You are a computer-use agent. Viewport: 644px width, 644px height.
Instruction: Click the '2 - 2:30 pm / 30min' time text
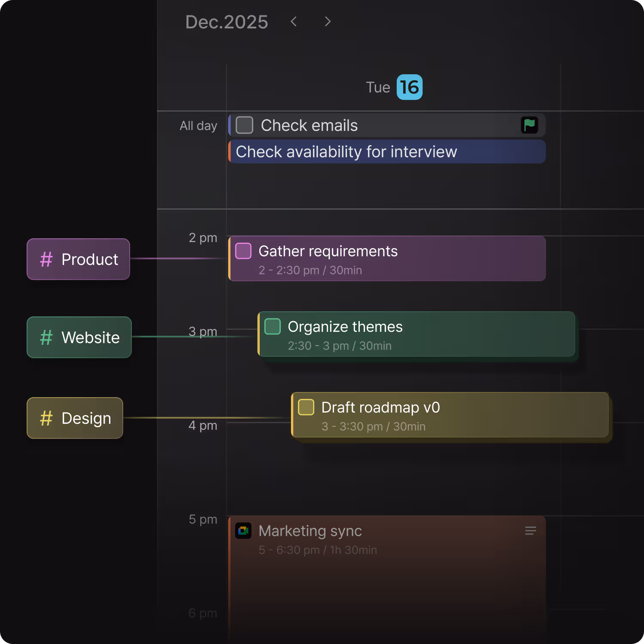pyautogui.click(x=310, y=270)
